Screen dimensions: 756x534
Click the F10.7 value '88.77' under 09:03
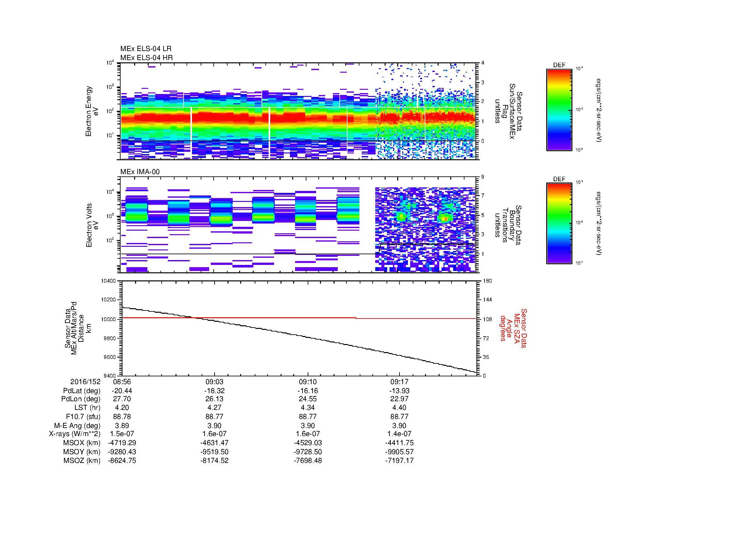tap(214, 416)
